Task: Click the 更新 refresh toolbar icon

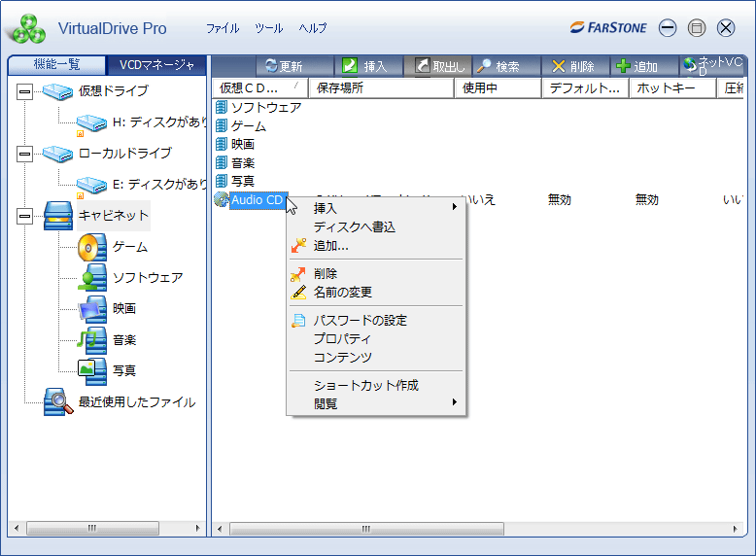Action: pyautogui.click(x=270, y=66)
